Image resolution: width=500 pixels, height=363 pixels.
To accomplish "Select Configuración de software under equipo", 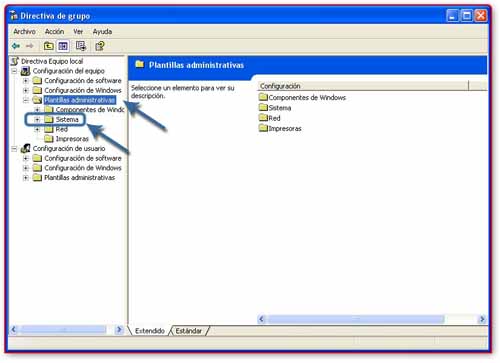I will (83, 81).
